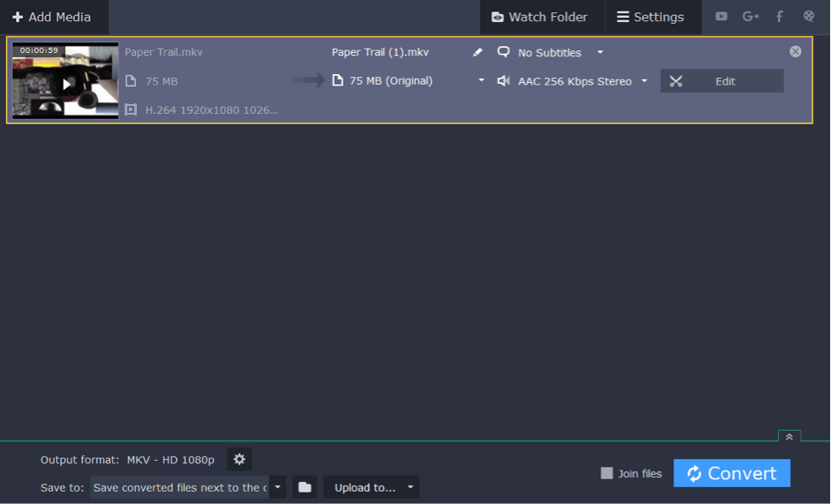
Task: Open the AAC 256 Kbps Stereo dropdown
Action: pyautogui.click(x=644, y=81)
